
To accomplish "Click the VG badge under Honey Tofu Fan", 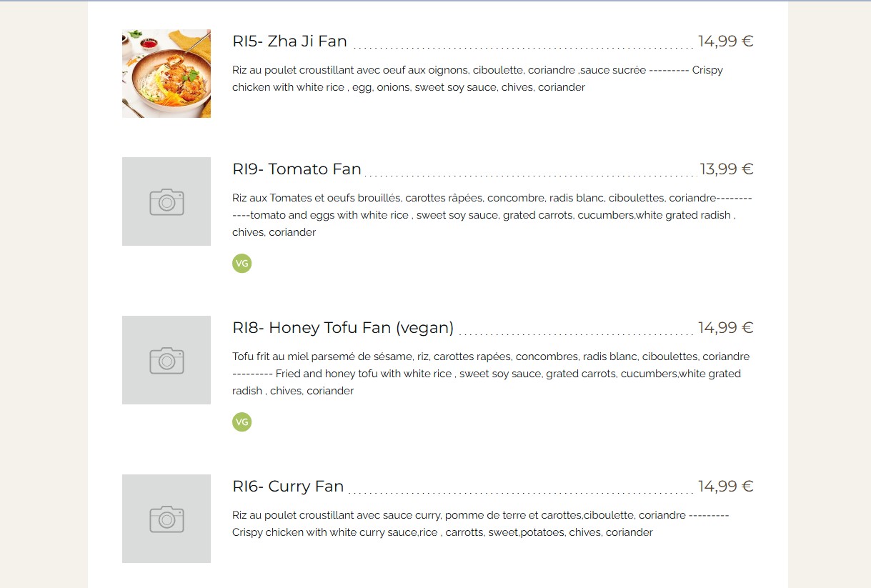I will [x=242, y=422].
